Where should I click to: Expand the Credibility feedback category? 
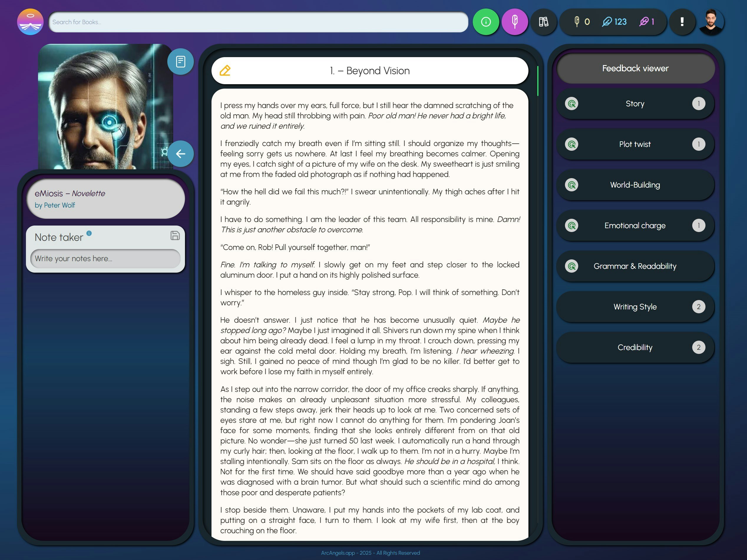click(635, 347)
